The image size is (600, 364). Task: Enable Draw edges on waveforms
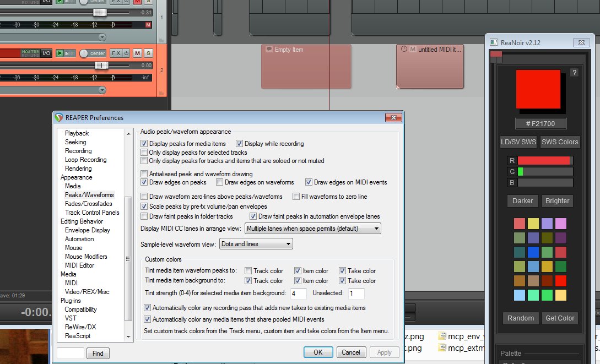click(219, 182)
